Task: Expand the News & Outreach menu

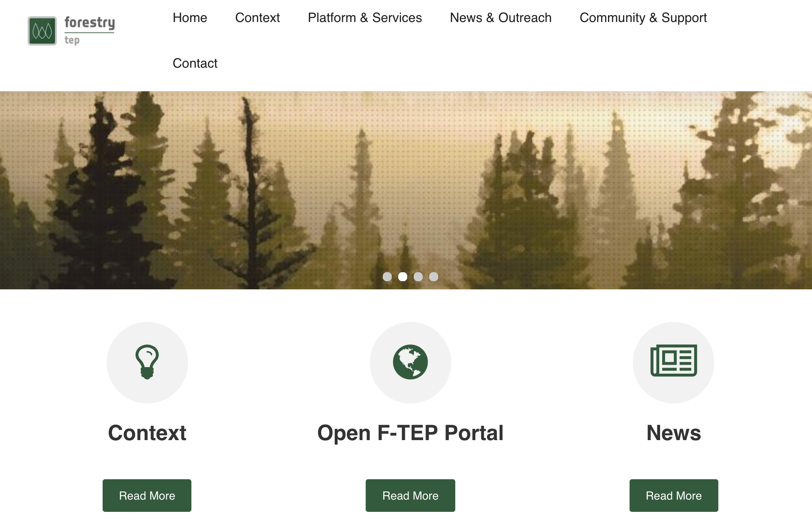Action: [501, 18]
